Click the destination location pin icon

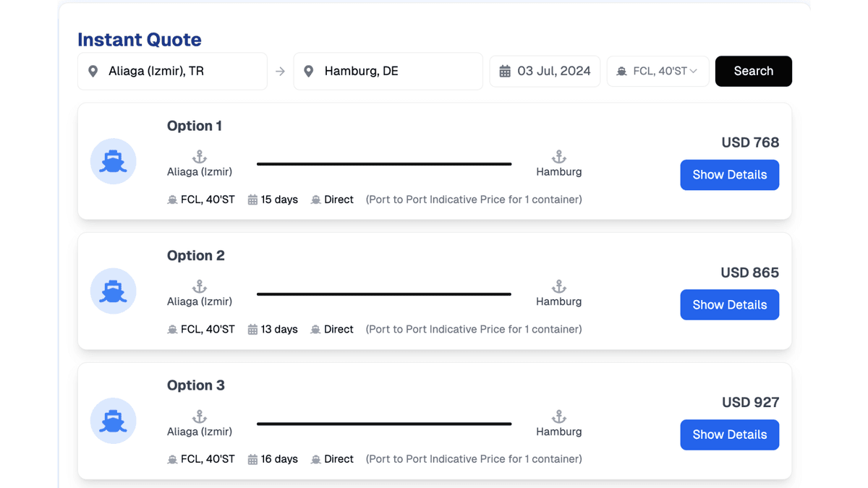click(309, 71)
